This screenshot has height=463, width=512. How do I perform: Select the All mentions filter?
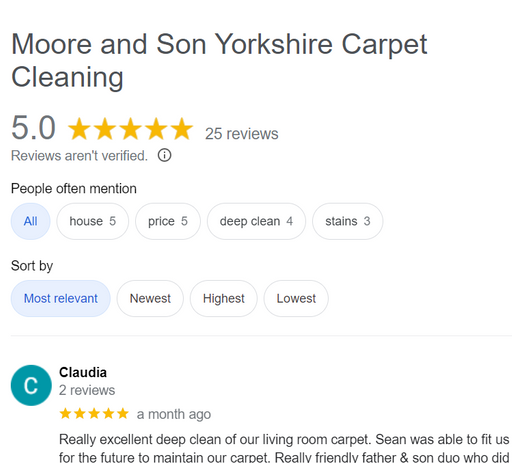click(x=31, y=221)
